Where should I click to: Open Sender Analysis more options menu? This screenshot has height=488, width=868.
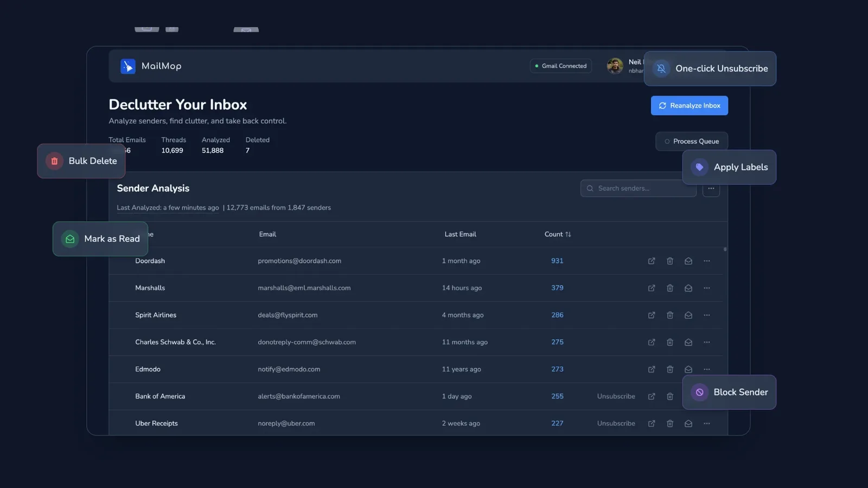(x=711, y=189)
